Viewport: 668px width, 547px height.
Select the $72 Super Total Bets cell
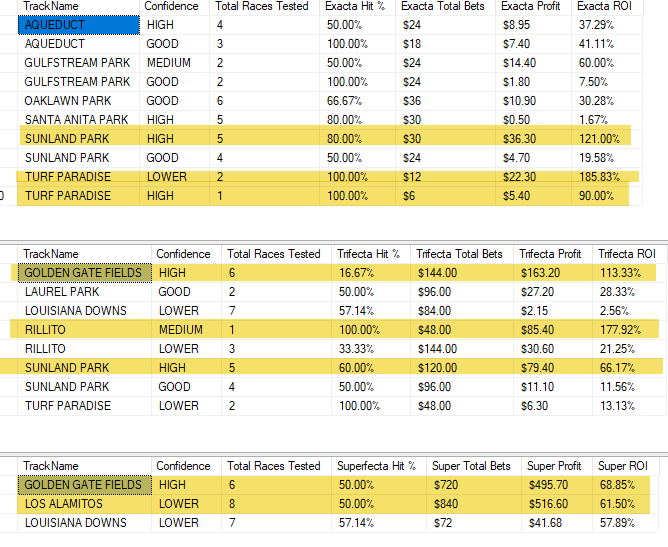[474, 523]
